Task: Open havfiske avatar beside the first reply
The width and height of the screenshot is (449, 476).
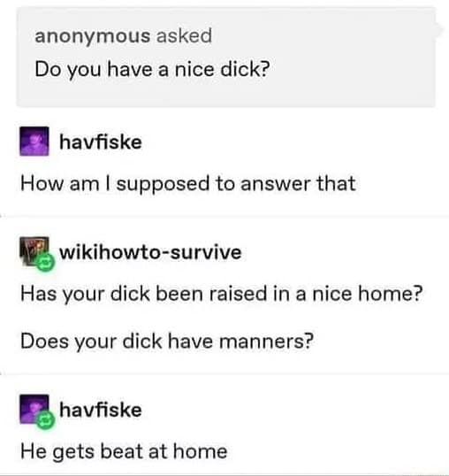Action: (x=34, y=142)
